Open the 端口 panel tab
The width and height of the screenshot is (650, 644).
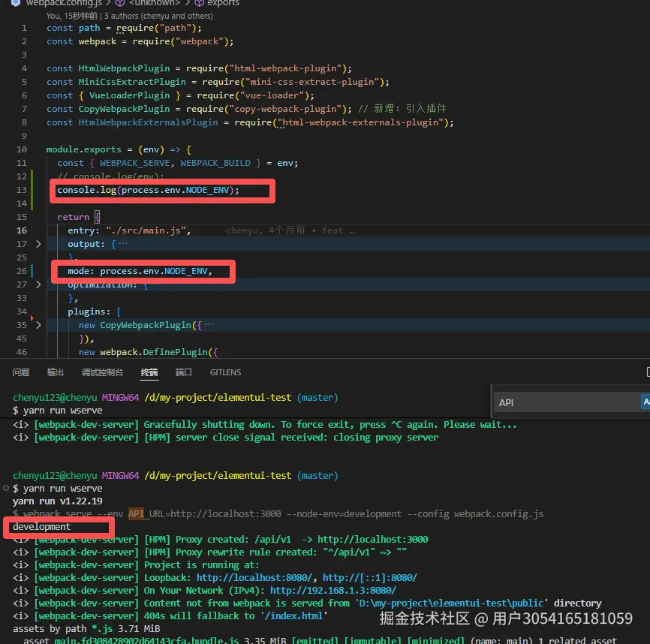point(183,372)
